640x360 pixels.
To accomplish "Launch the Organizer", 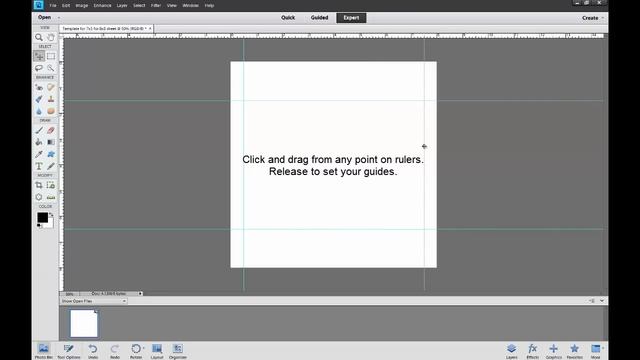I will point(178,351).
